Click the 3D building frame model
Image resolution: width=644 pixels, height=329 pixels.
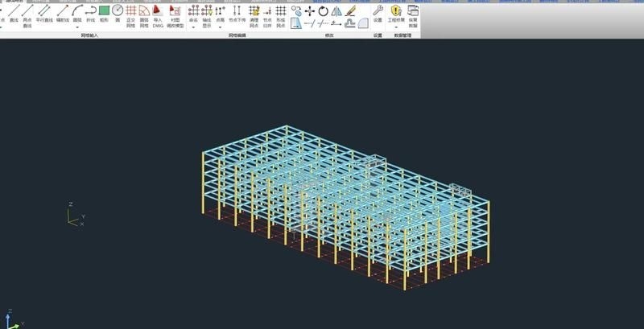[x=346, y=205]
